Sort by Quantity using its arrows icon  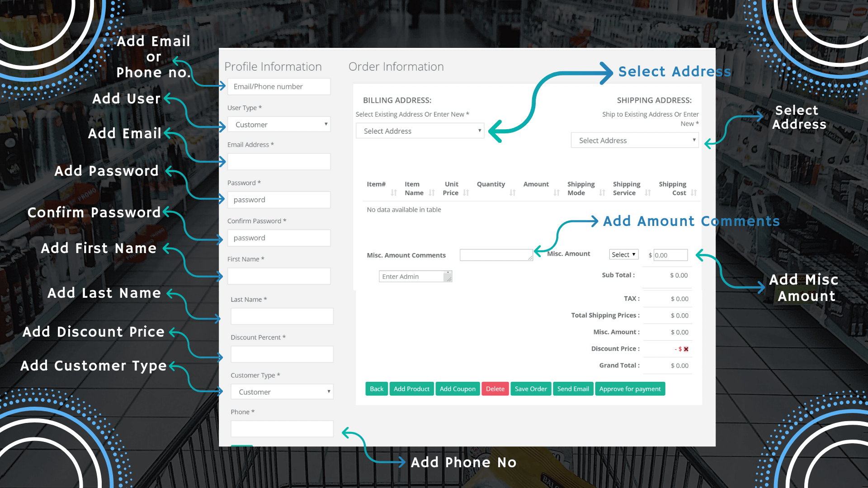coord(512,193)
